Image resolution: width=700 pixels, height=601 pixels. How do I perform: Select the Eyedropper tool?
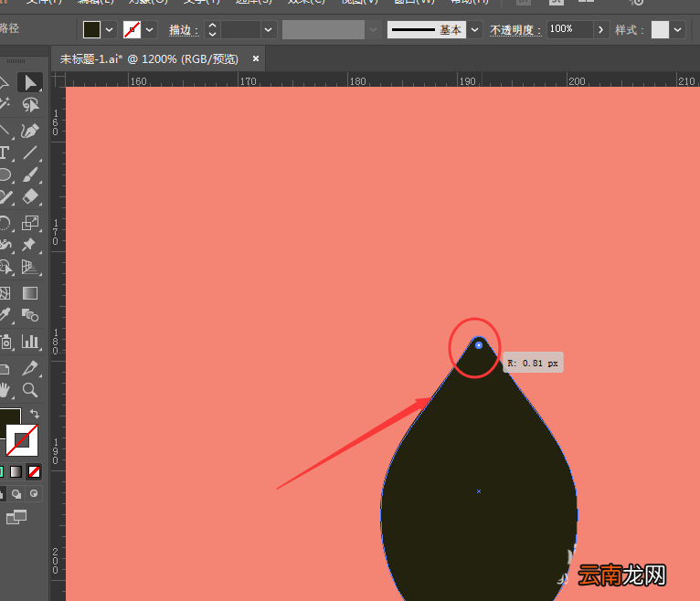click(x=5, y=315)
